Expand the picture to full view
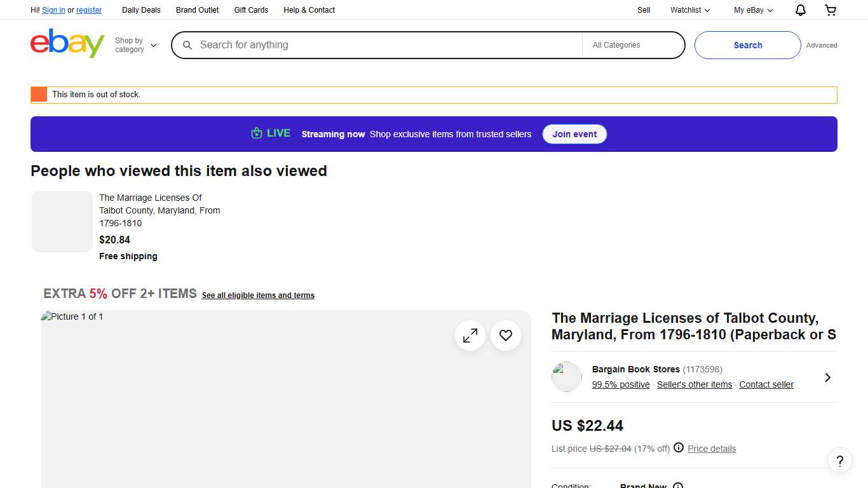This screenshot has width=868, height=488. (x=470, y=335)
